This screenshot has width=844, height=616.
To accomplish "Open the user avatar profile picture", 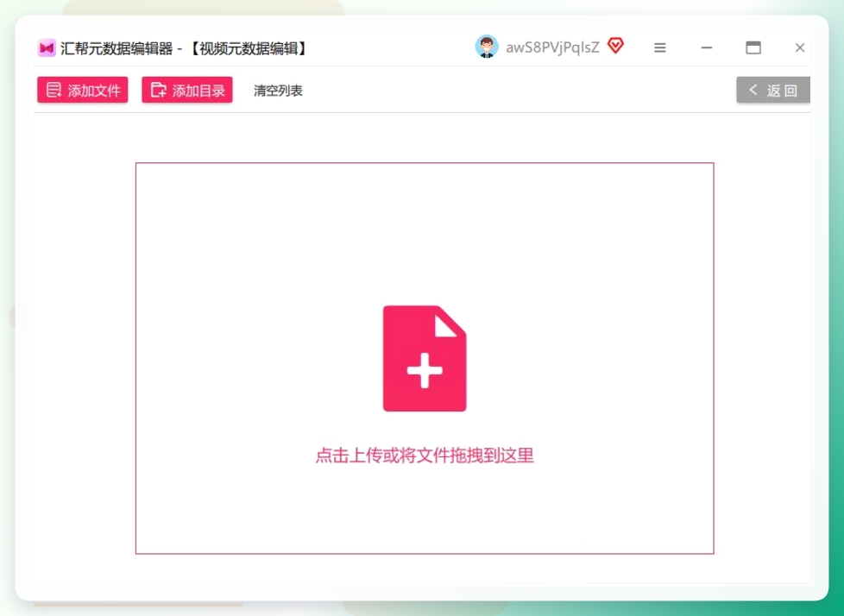I will [x=487, y=47].
